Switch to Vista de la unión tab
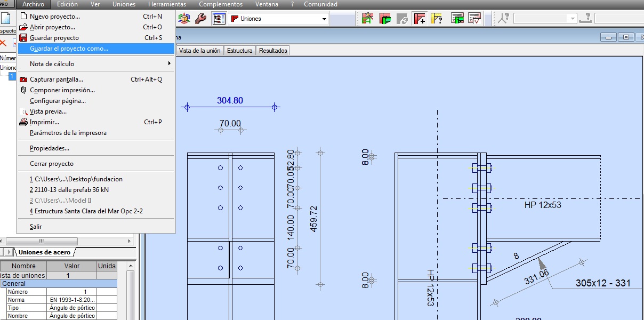The height and width of the screenshot is (320, 644). coord(199,51)
